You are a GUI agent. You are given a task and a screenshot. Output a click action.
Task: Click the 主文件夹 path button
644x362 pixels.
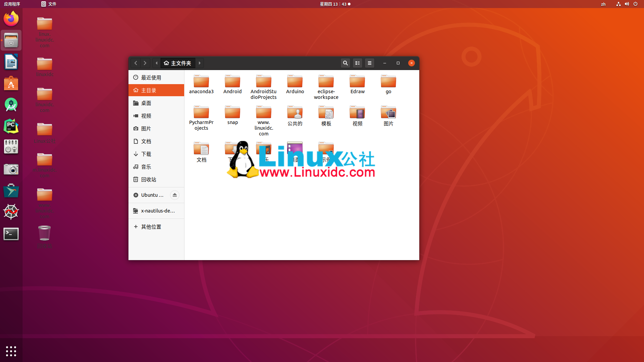click(x=178, y=63)
